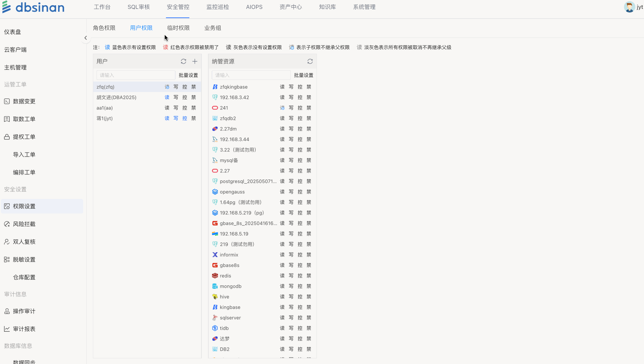Refresh the 用户 list panel
The image size is (644, 364).
tap(183, 61)
